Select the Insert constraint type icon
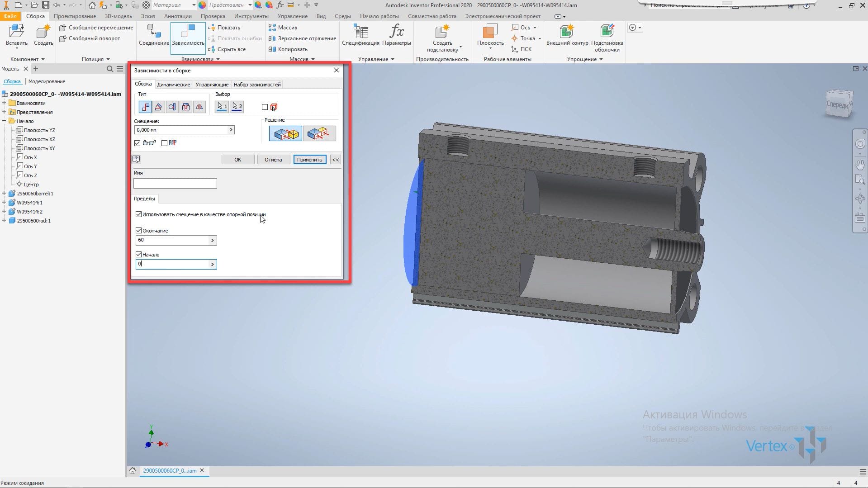The image size is (868, 488). [x=186, y=107]
